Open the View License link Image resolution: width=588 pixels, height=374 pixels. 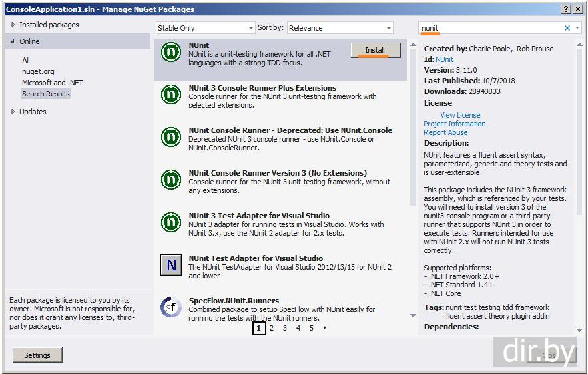pos(459,115)
